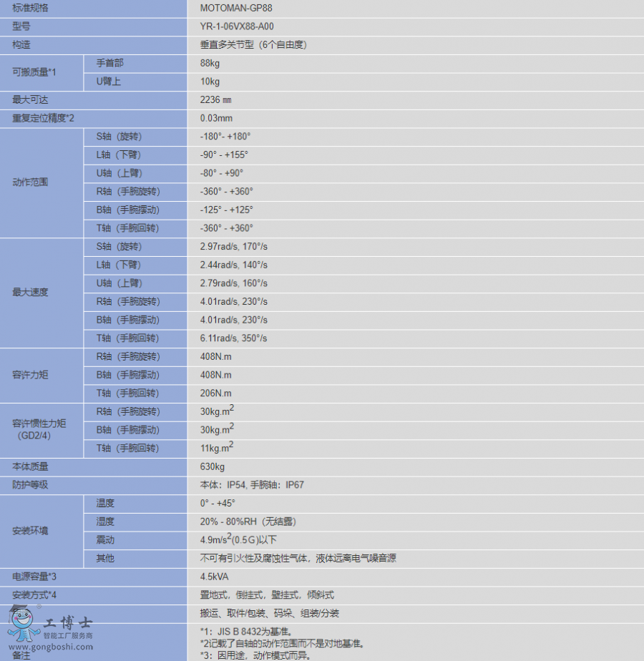Click the "防护等级" label
Image resolution: width=644 pixels, height=661 pixels.
[x=30, y=485]
